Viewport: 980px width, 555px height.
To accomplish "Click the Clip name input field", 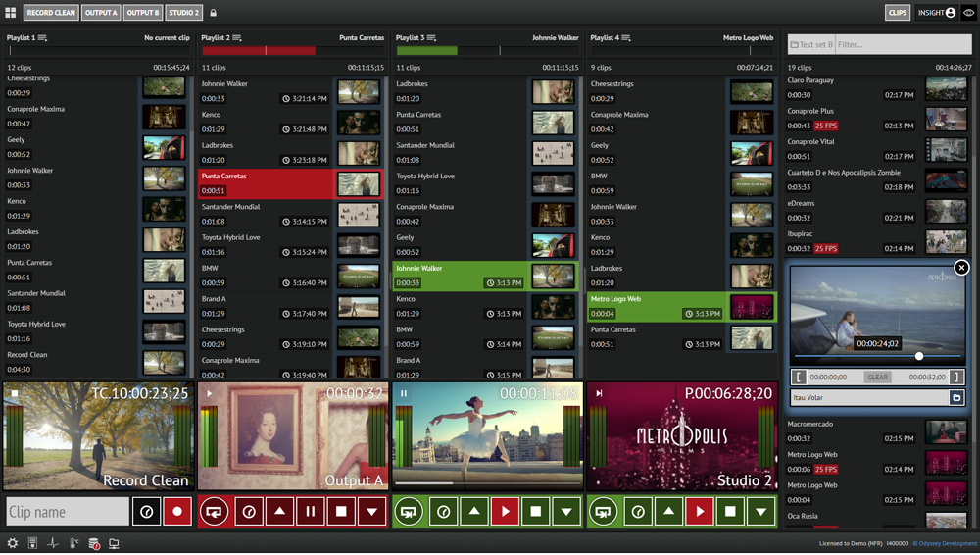I will click(x=68, y=512).
